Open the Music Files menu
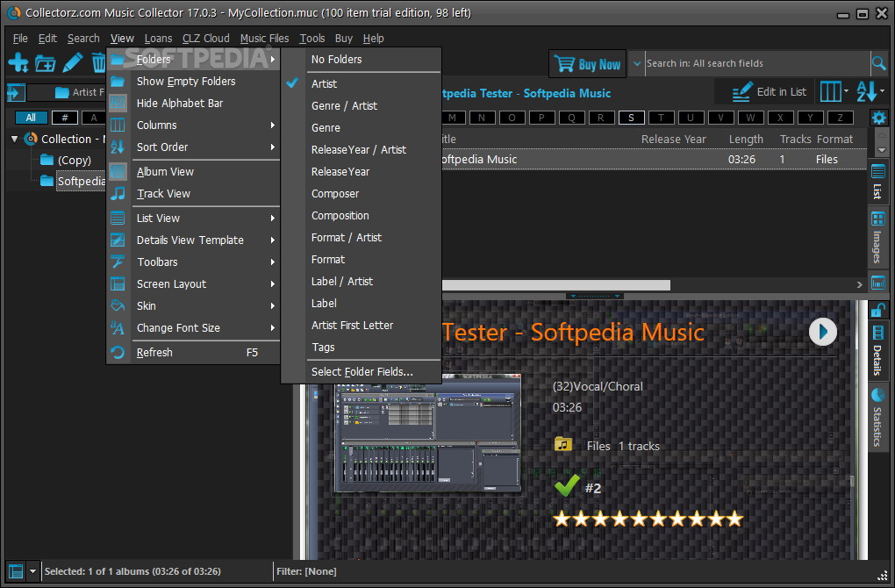 [x=264, y=39]
